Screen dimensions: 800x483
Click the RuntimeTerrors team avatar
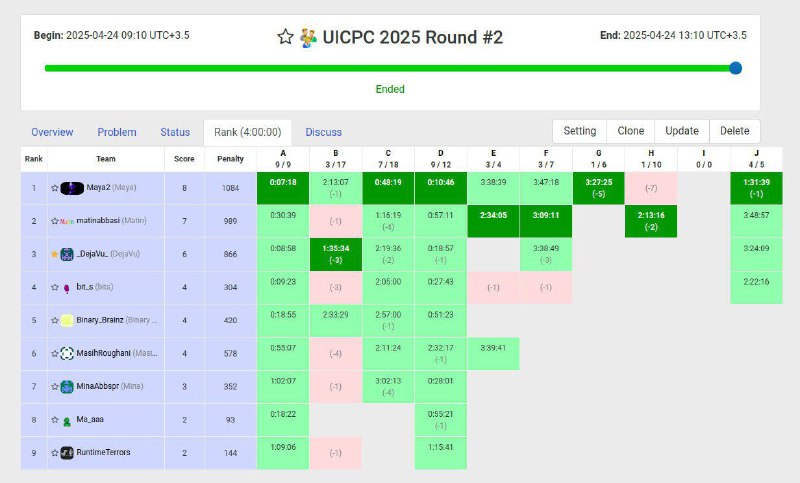67,452
